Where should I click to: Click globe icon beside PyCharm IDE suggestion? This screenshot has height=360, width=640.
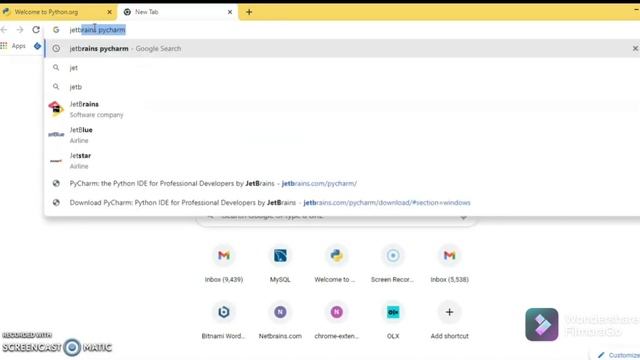point(56,184)
